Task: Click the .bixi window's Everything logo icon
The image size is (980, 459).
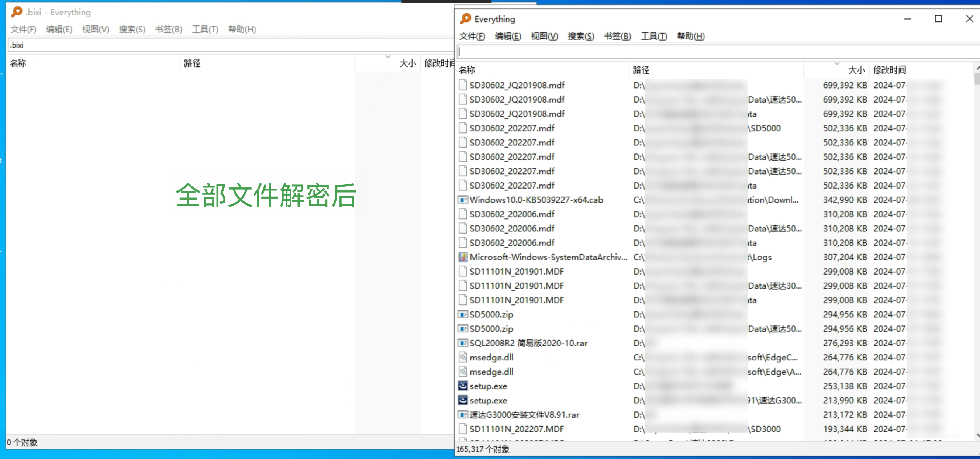Action: pos(16,12)
